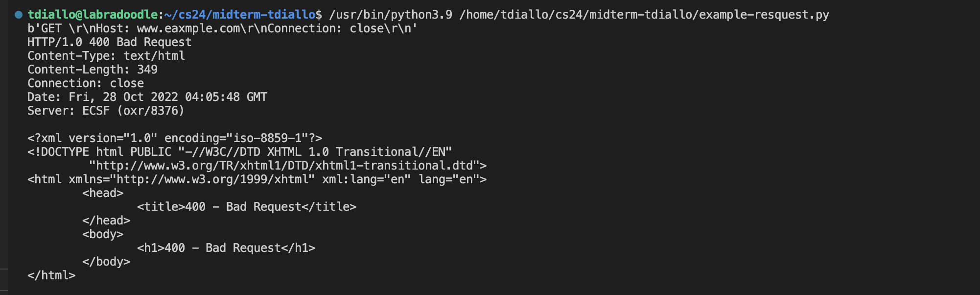
Task: Click the DOCTYPE html PUBLIC line
Action: pos(239,152)
